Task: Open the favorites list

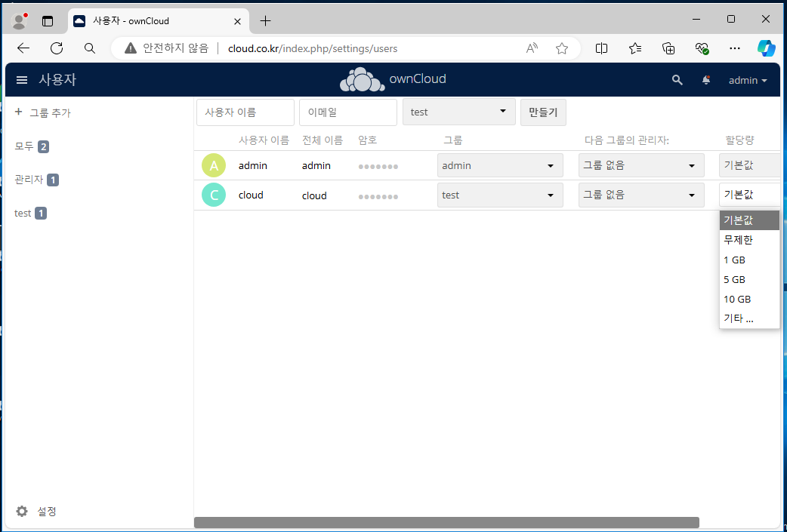Action: click(x=635, y=48)
